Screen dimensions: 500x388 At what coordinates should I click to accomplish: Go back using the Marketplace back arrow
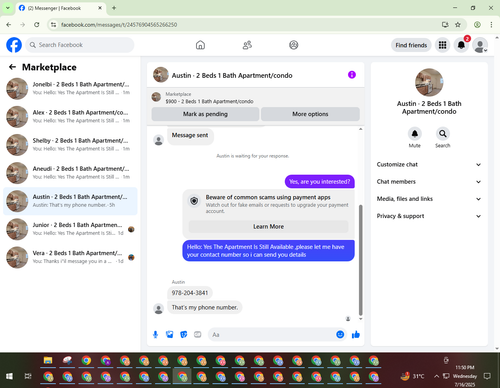coord(12,67)
